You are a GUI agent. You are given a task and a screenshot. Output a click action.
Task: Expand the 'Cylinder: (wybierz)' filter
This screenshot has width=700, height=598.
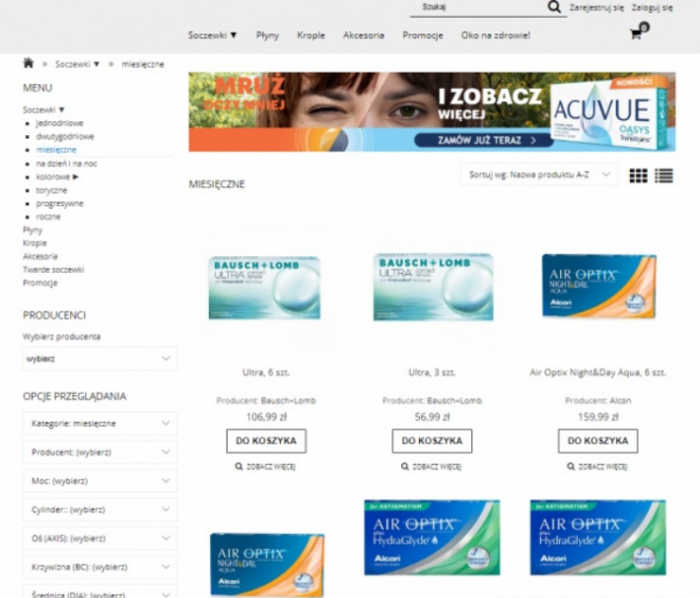100,509
